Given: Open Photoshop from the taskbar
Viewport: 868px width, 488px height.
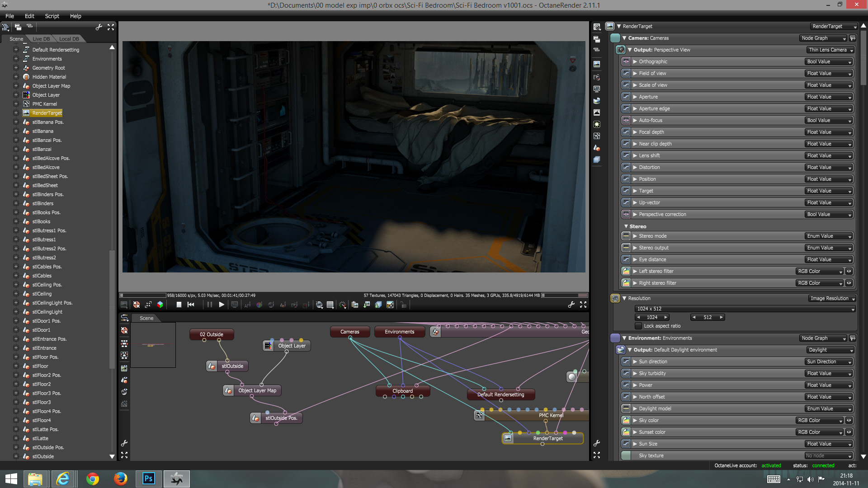Looking at the screenshot, I should pos(148,479).
